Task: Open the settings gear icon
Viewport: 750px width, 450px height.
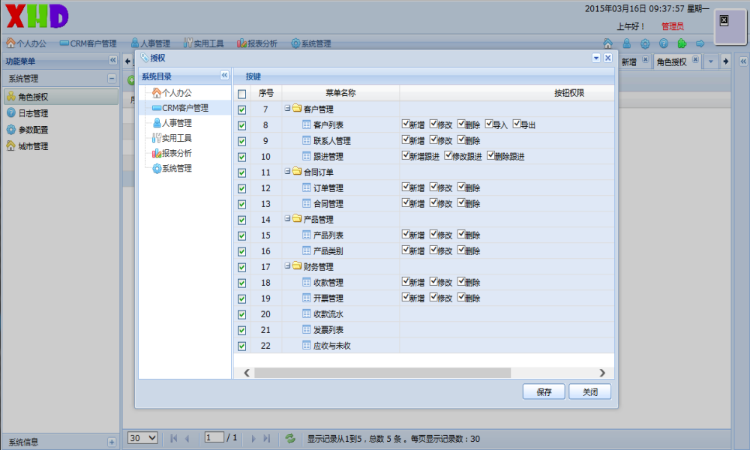Action: point(645,44)
